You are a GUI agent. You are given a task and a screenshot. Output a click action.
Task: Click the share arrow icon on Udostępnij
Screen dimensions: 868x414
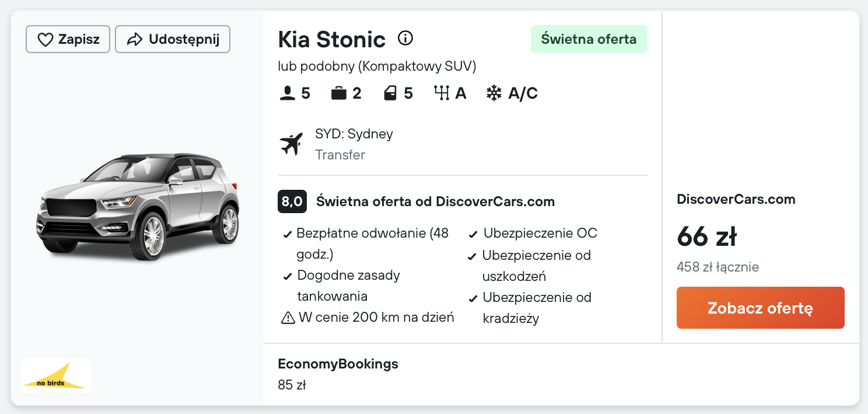(135, 40)
